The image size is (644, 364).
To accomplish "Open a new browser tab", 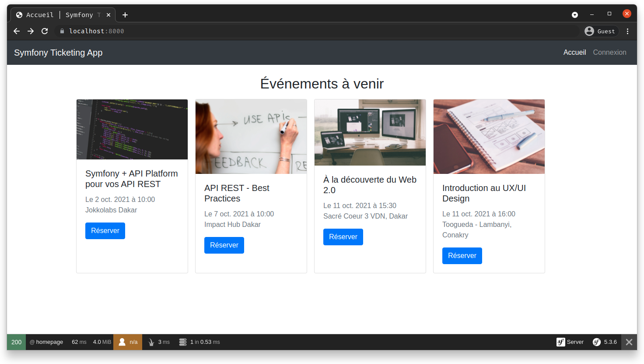I will (125, 15).
